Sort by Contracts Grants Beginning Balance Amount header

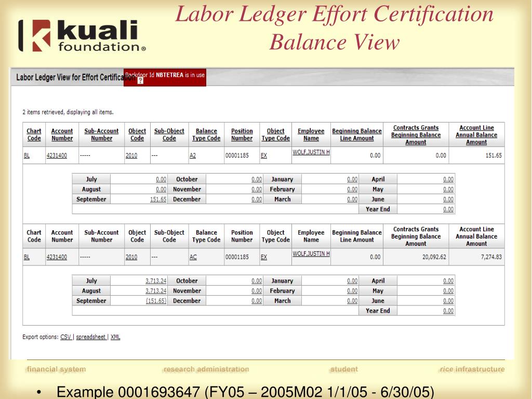point(416,135)
